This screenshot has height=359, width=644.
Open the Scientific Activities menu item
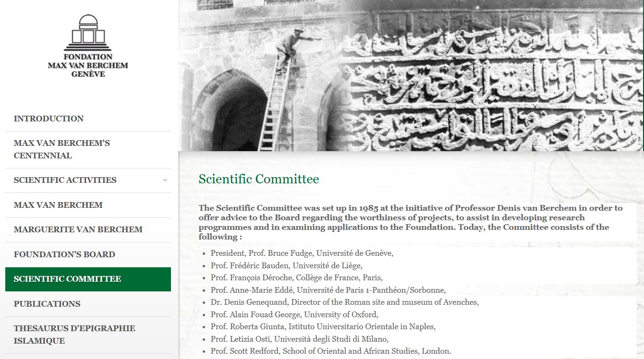coord(65,180)
